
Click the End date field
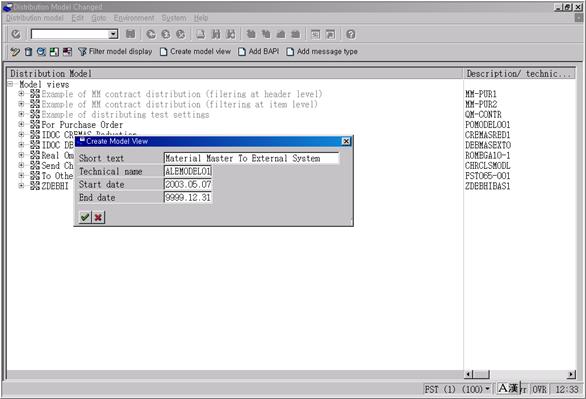click(x=188, y=198)
